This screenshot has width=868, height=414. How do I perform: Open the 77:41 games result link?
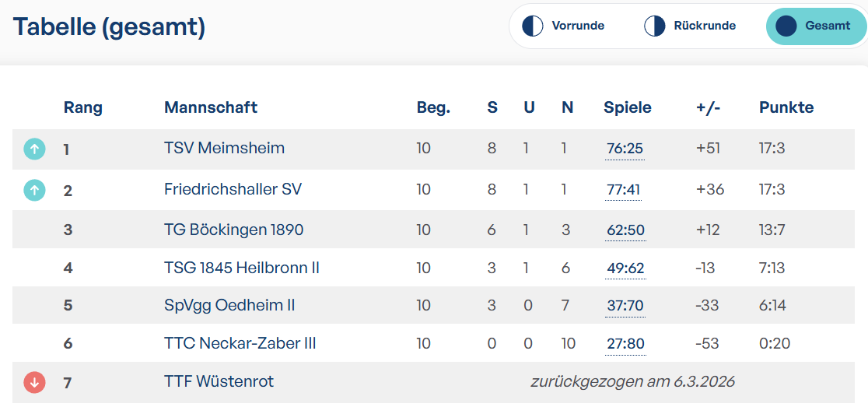coord(623,190)
